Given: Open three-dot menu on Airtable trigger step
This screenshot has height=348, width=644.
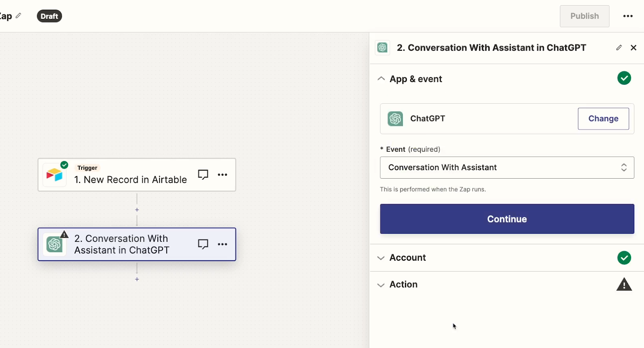Looking at the screenshot, I should coord(223,175).
